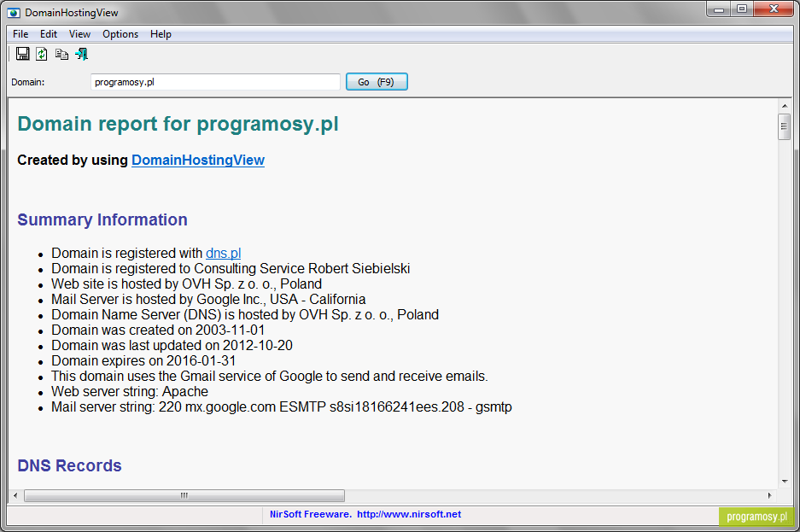Click the 'Mail Server is hosted by Google' line
The image size is (800, 532).
[x=208, y=299]
